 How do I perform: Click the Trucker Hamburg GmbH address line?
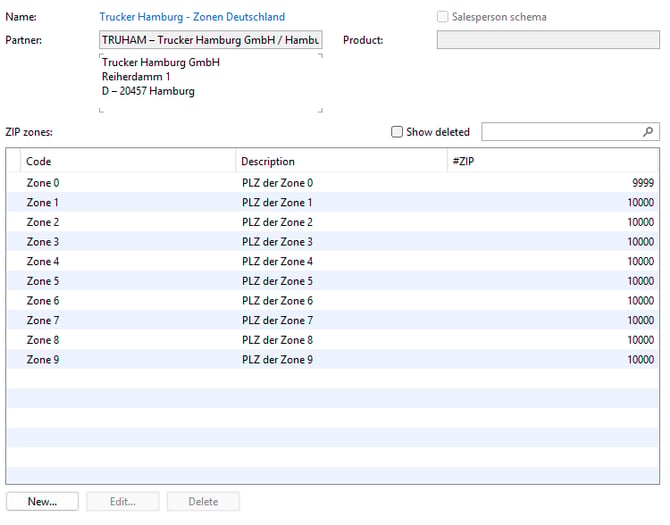click(x=161, y=62)
